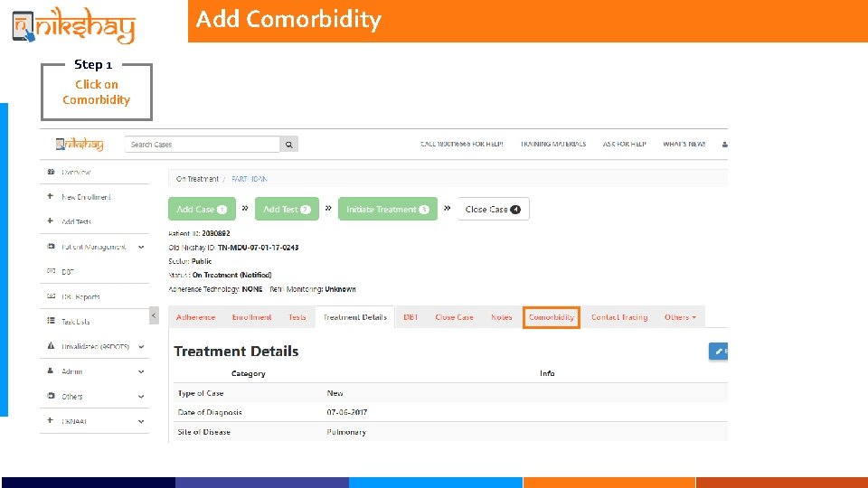
Task: Click the Site of Disease value Pulmonary
Action: coord(346,432)
